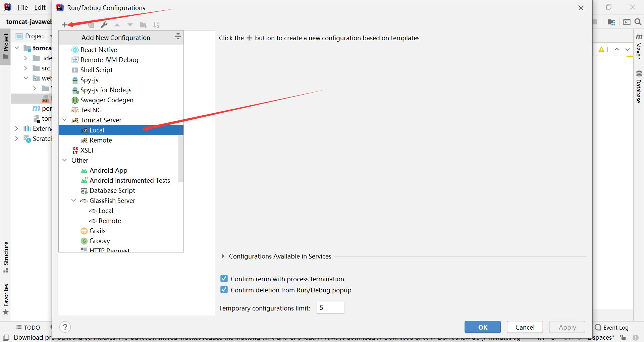Select Swagger Codegen configuration
644x342 pixels.
121,100
